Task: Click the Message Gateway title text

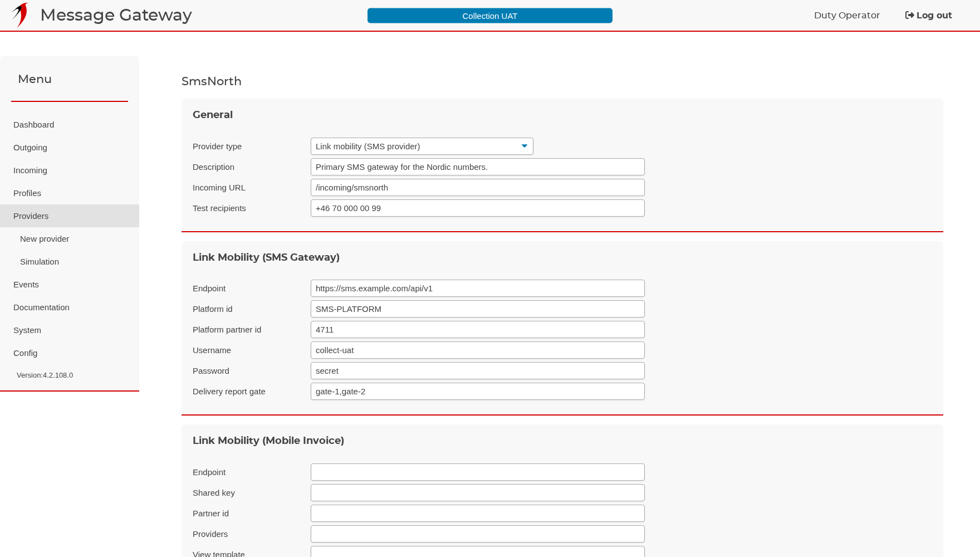Action: click(x=116, y=15)
